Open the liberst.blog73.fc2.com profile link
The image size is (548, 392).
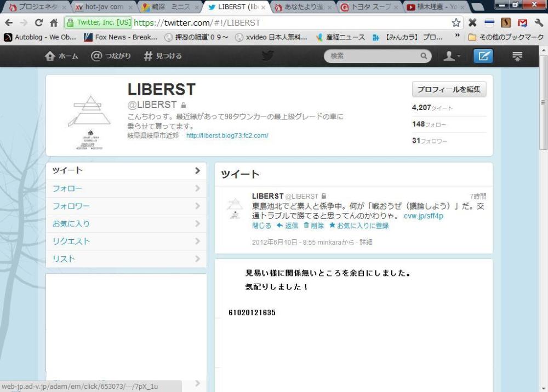(x=227, y=135)
